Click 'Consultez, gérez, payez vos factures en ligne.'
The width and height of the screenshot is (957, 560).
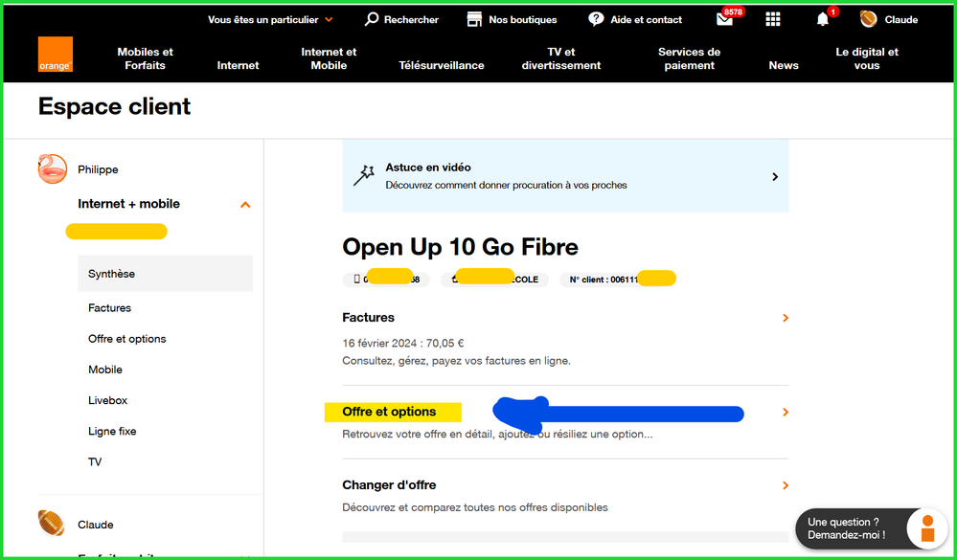(x=457, y=361)
